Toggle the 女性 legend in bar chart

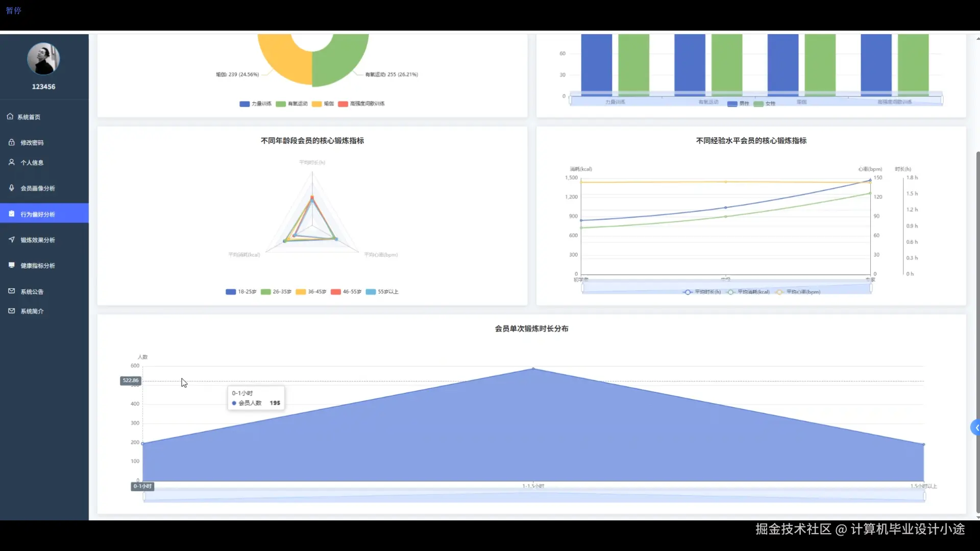[765, 104]
